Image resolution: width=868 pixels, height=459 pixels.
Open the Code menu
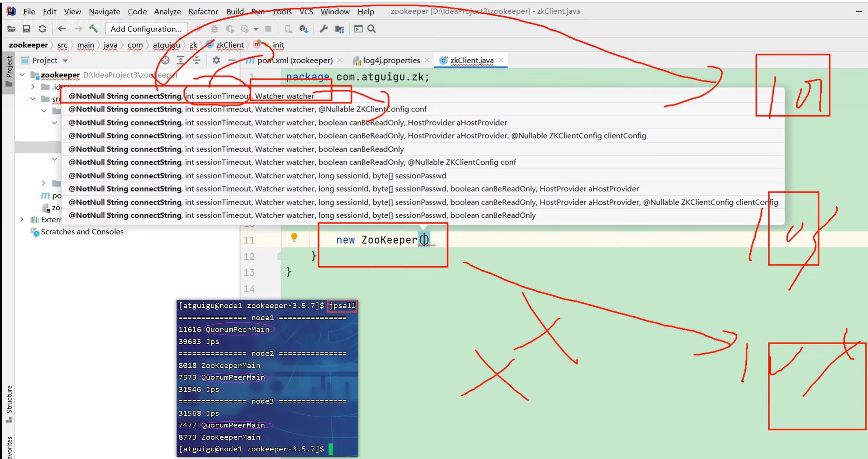tap(137, 11)
